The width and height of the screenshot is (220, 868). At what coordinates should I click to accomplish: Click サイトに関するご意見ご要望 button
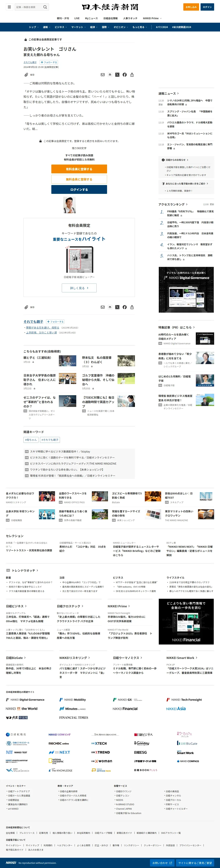(x=195, y=863)
